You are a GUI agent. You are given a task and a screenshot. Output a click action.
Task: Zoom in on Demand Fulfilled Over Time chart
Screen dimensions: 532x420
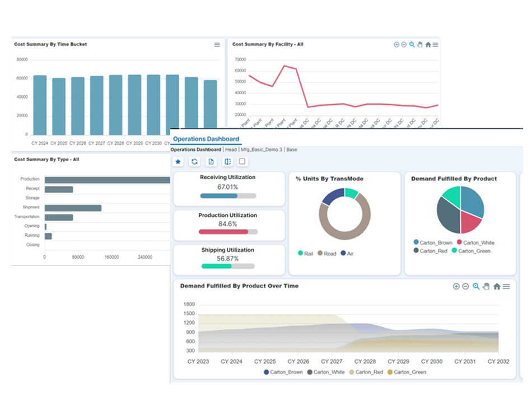point(456,286)
